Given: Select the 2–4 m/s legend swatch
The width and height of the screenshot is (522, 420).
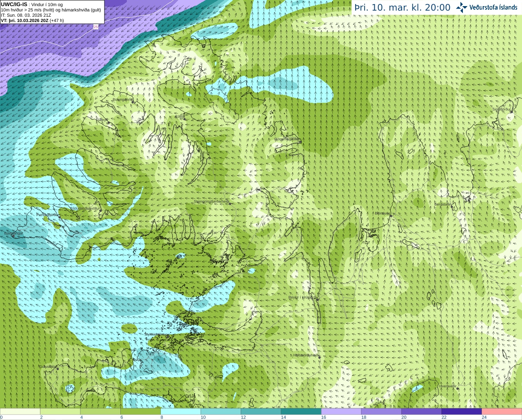Looking at the screenshot, I should click(60, 411).
